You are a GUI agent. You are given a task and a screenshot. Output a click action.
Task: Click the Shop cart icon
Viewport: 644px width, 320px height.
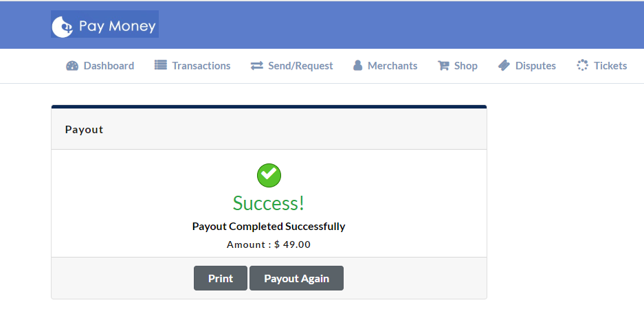443,66
